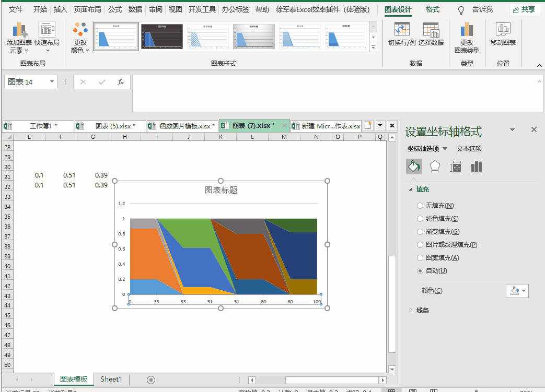
Task: Expand the formula bar
Action: pos(539,81)
